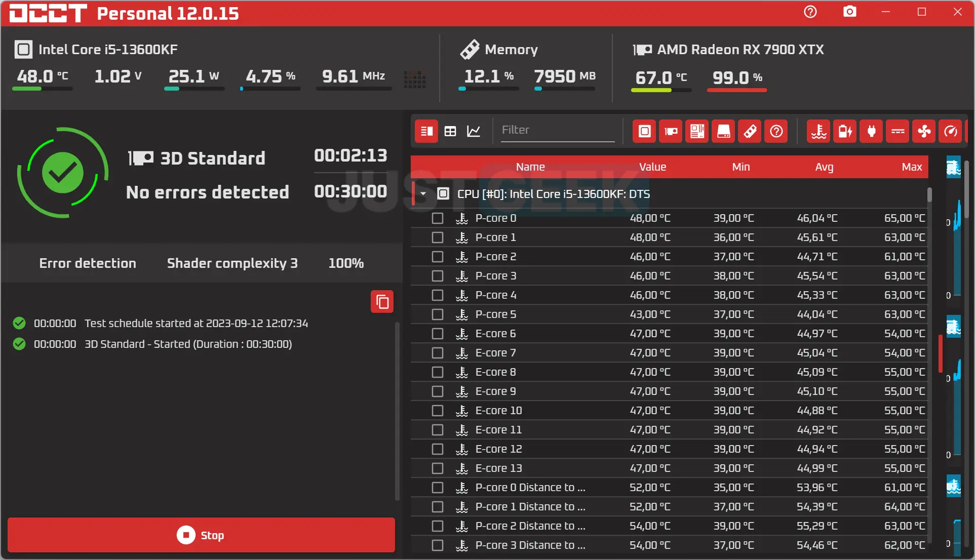Click the Memory stick icon

tap(470, 49)
